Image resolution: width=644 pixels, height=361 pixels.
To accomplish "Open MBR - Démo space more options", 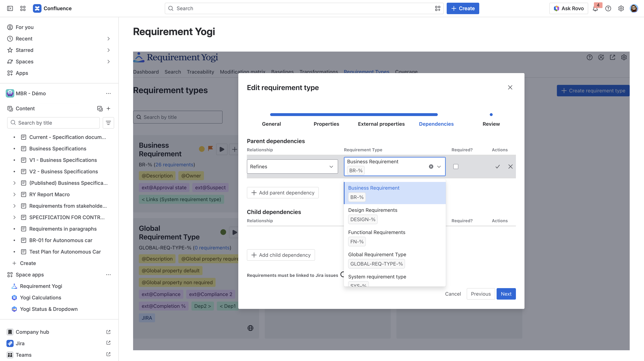I will pos(108,93).
